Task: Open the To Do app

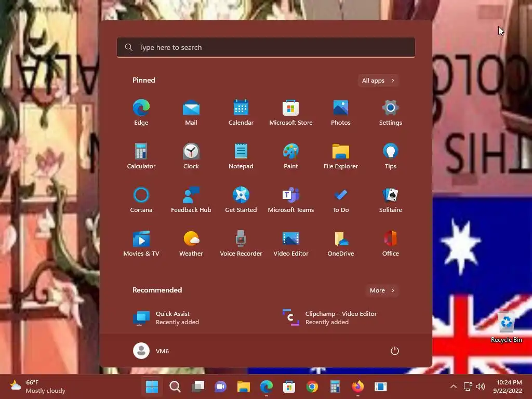Action: pyautogui.click(x=341, y=200)
